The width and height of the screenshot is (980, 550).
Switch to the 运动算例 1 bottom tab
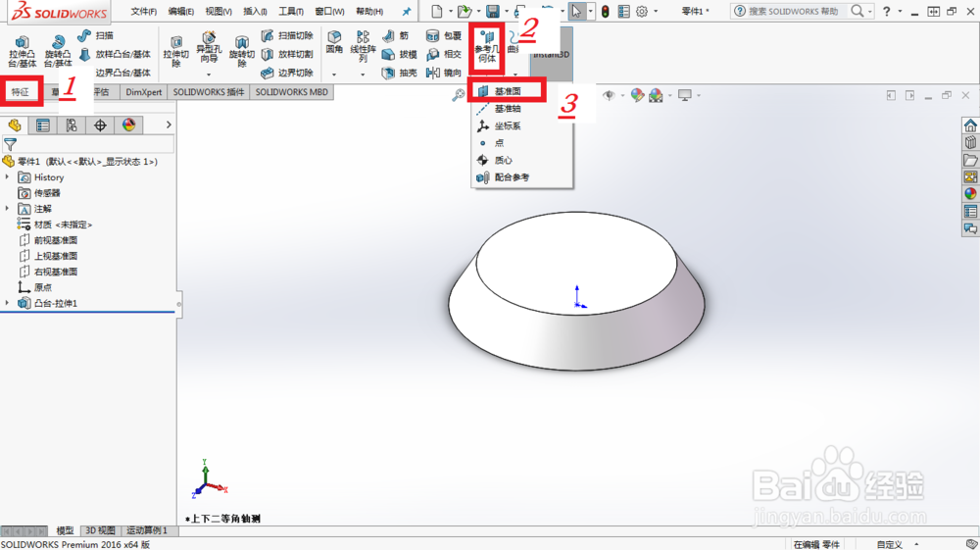148,530
